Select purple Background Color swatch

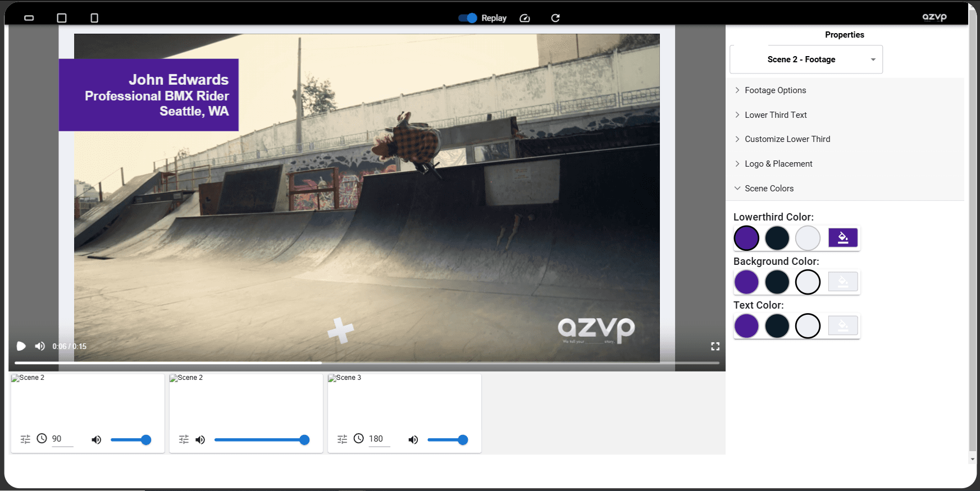click(746, 282)
